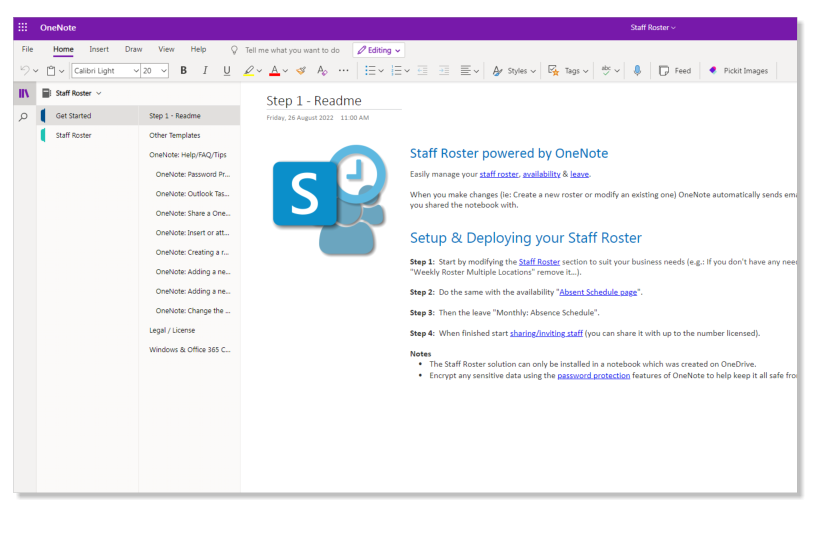
Task: Start dictation with the microphone icon
Action: 637,71
